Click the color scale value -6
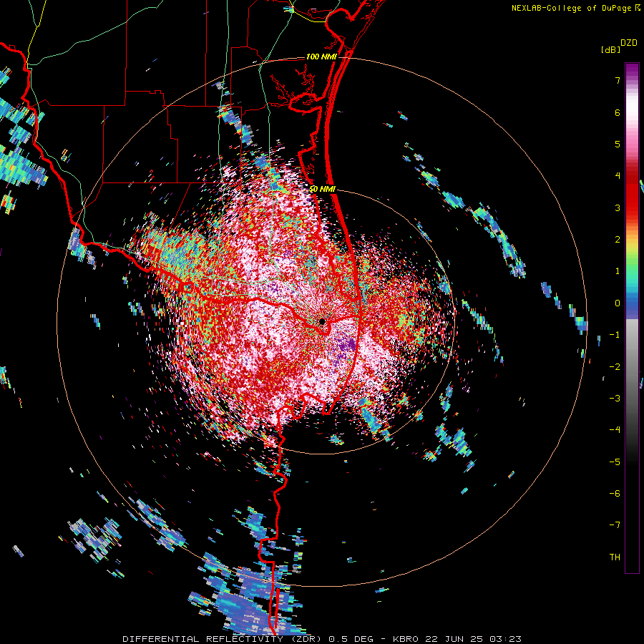The height and width of the screenshot is (644, 644). click(615, 494)
